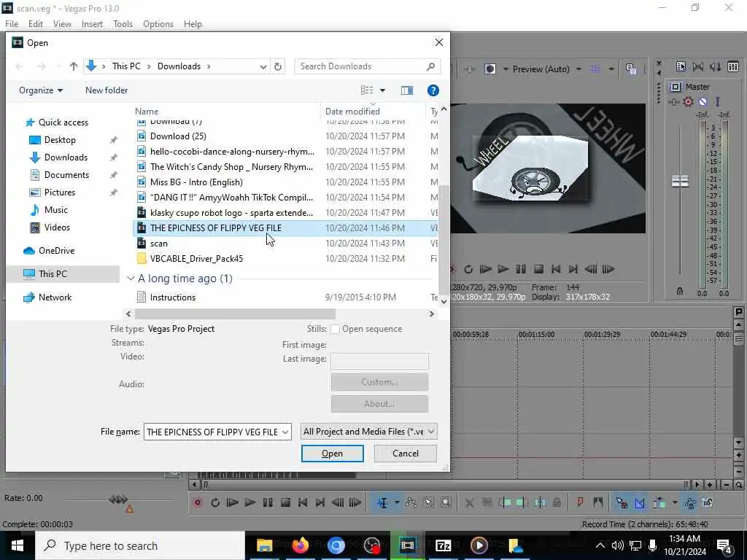The width and height of the screenshot is (747, 560).
Task: Go to start in timeline transport bar
Action: pyautogui.click(x=303, y=502)
